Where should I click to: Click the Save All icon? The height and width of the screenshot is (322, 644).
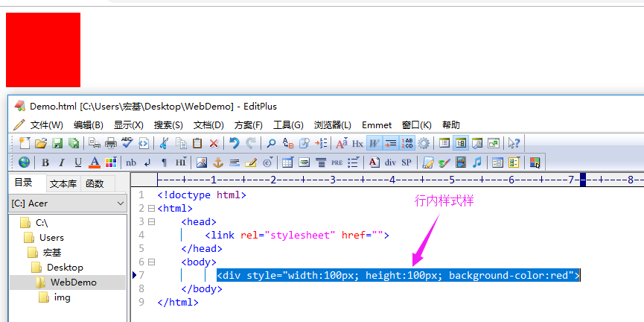tap(74, 143)
